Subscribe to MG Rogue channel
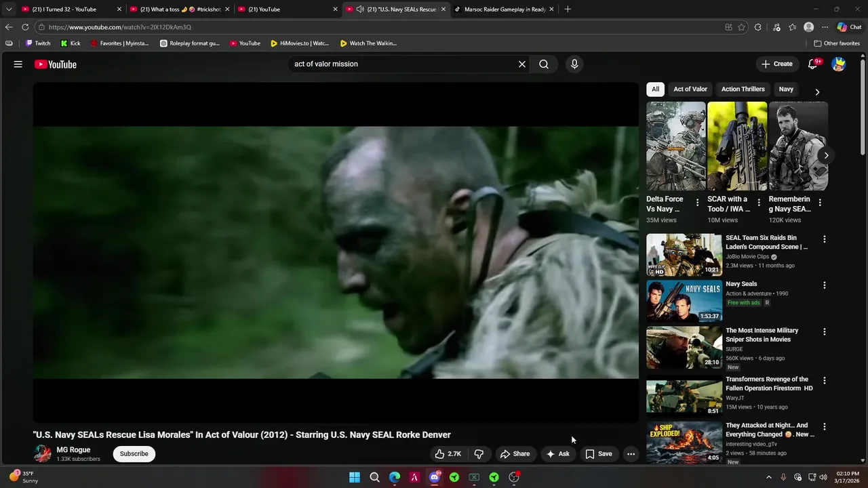Screen dimensions: 868x488 pyautogui.click(x=134, y=453)
